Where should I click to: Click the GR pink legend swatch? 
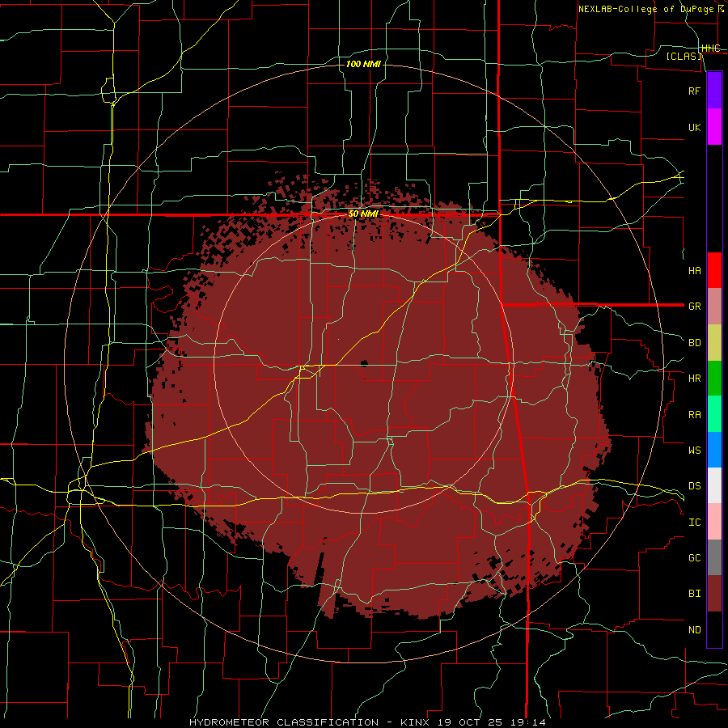click(x=714, y=307)
